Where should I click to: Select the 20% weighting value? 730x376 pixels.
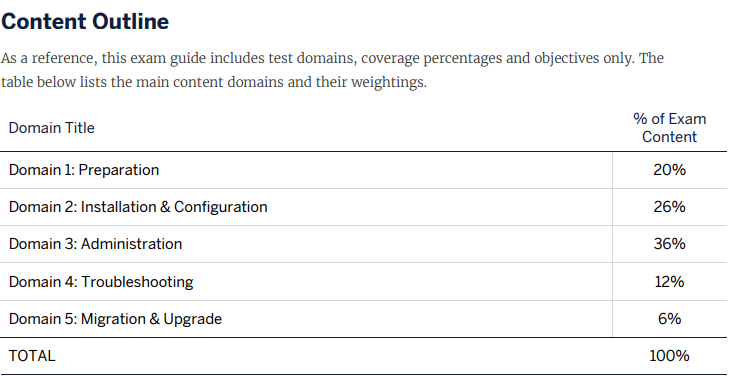[669, 170]
